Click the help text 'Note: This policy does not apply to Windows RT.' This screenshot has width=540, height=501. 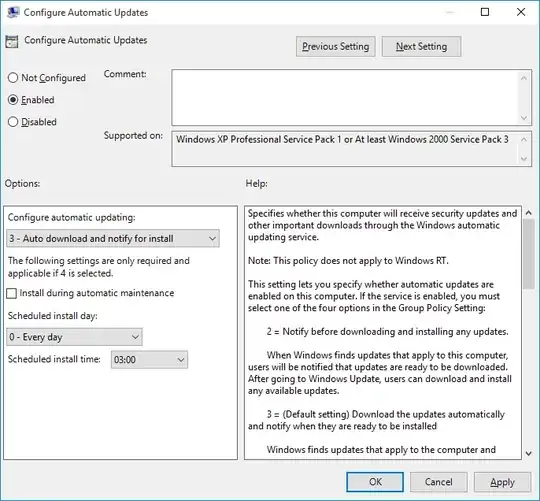pyautogui.click(x=348, y=261)
